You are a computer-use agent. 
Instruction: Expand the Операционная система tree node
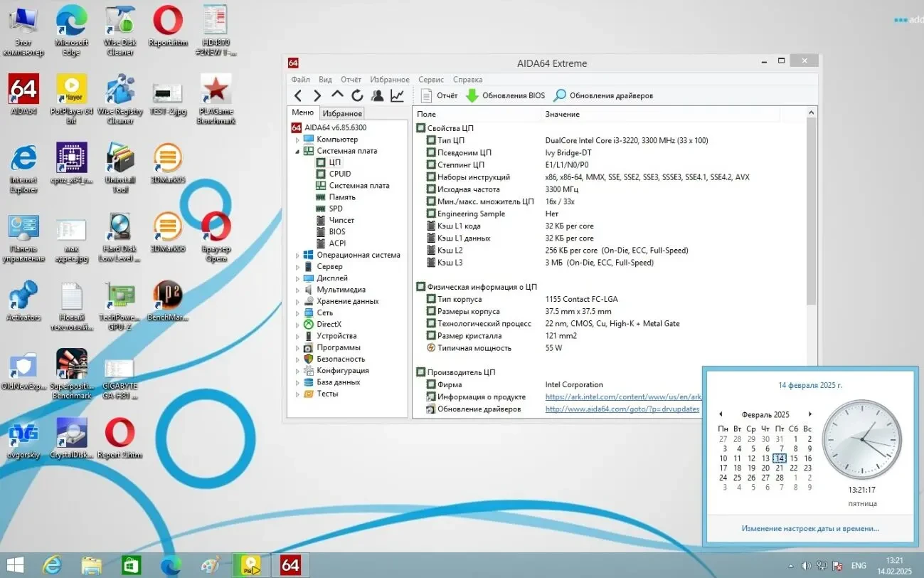tap(299, 254)
